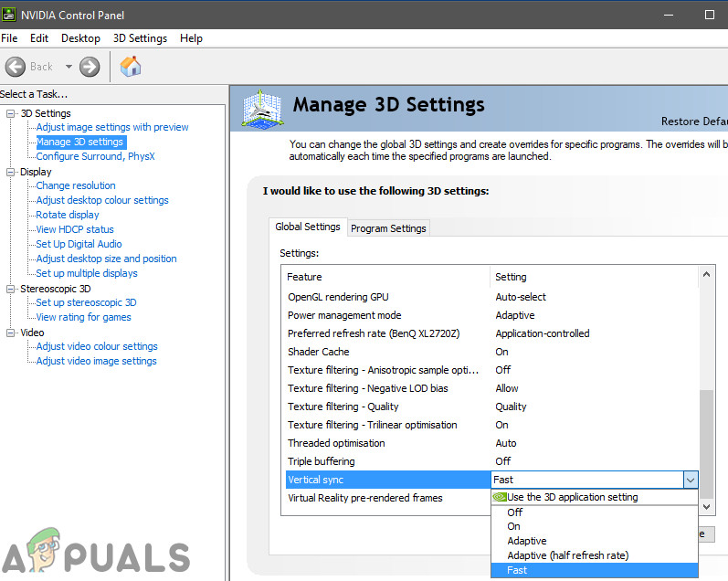This screenshot has width=728, height=581.
Task: Open Back history dropdown arrow
Action: pos(69,67)
